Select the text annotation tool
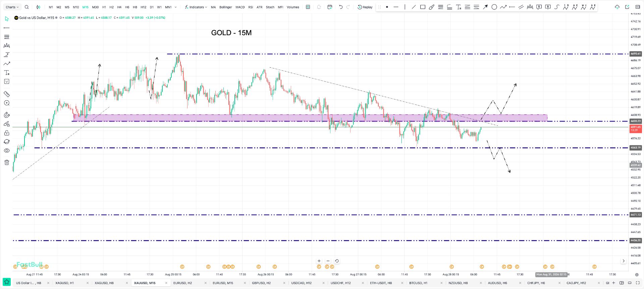 tap(459, 7)
